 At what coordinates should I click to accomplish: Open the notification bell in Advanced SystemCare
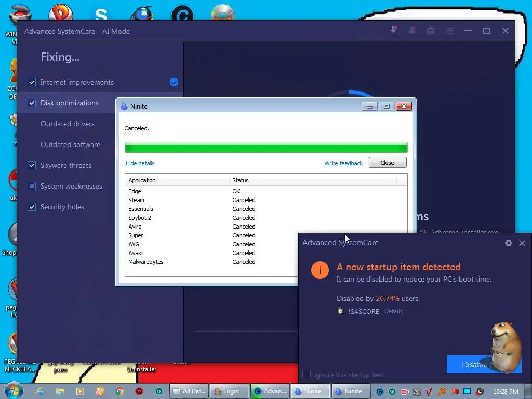coord(412,31)
